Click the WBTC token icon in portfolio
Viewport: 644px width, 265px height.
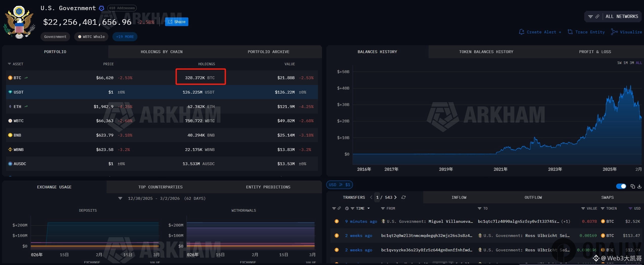(10, 121)
